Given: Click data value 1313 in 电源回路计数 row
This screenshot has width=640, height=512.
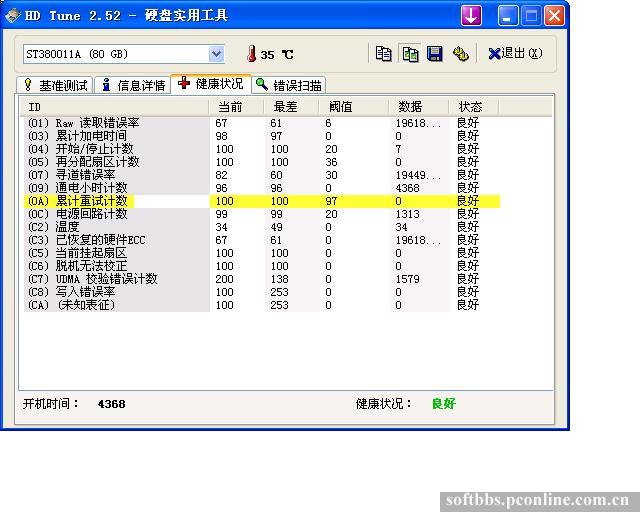Looking at the screenshot, I should tap(407, 214).
